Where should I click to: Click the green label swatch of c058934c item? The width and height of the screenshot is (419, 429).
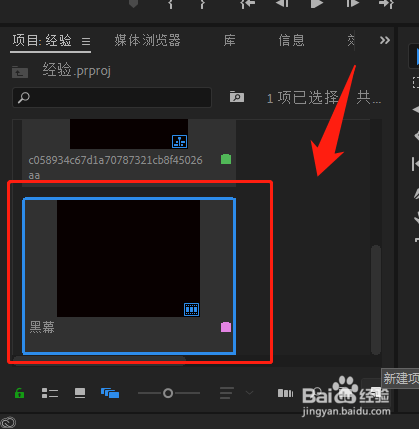pos(226,159)
